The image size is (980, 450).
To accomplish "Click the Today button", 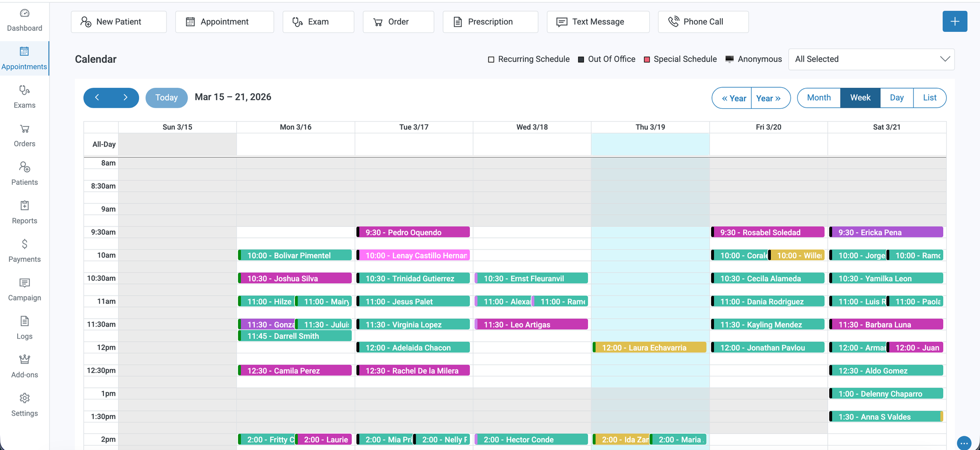I will [167, 98].
